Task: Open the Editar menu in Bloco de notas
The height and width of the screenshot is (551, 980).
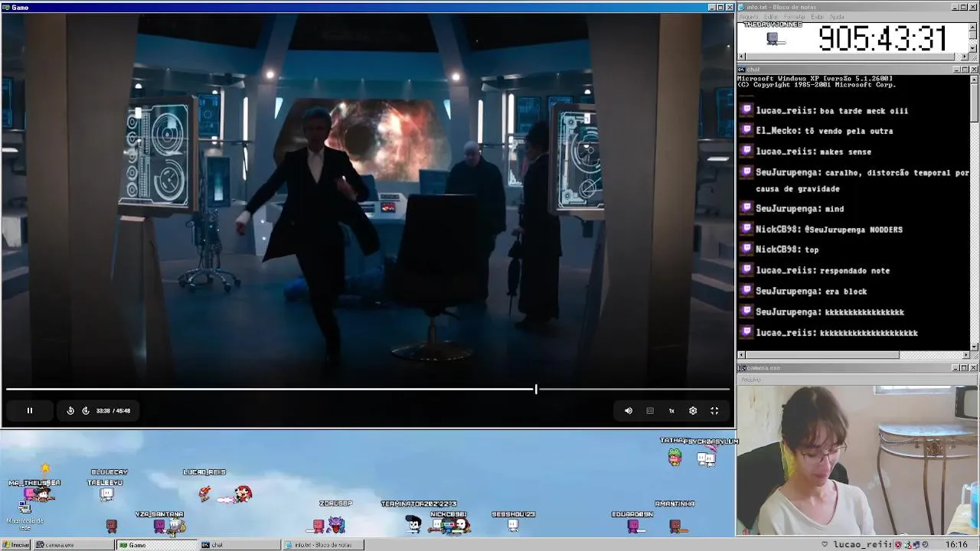Action: tap(771, 17)
